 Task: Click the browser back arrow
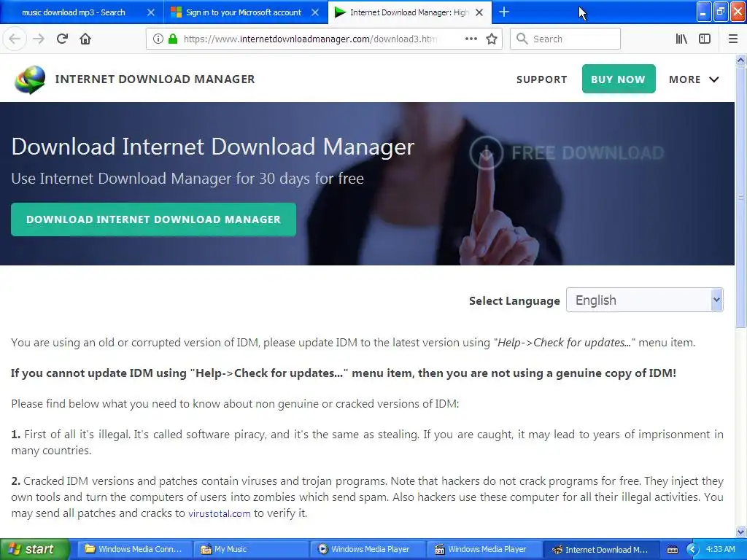[x=15, y=39]
